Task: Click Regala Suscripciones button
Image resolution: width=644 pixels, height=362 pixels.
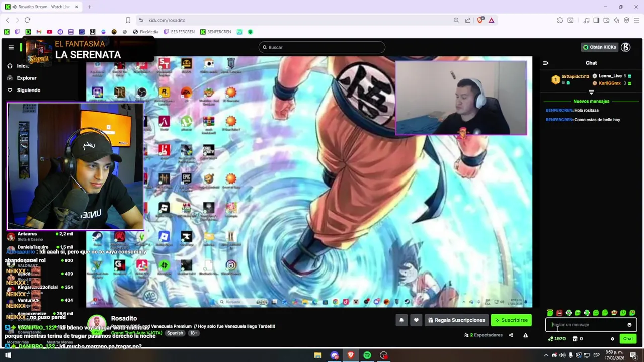Action: pos(456,320)
